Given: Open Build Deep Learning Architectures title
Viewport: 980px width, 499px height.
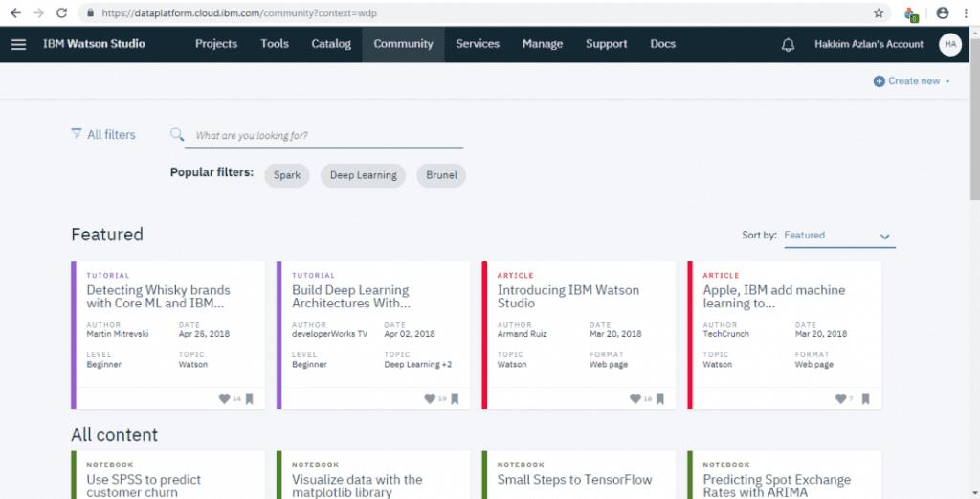Looking at the screenshot, I should (350, 296).
